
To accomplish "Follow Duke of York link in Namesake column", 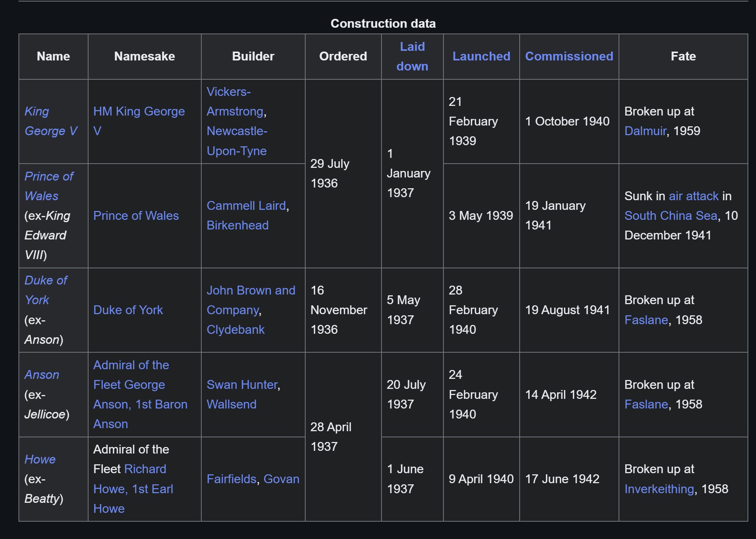I will tap(128, 310).
